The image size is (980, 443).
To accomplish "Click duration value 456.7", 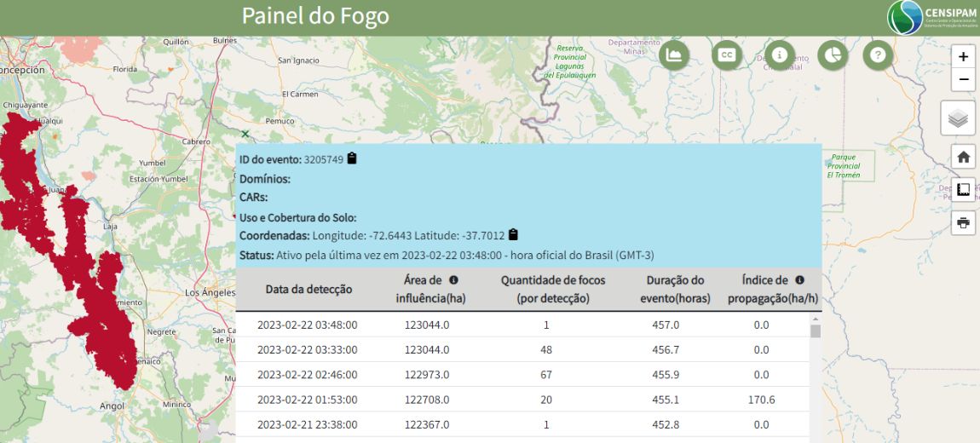I will pos(666,350).
